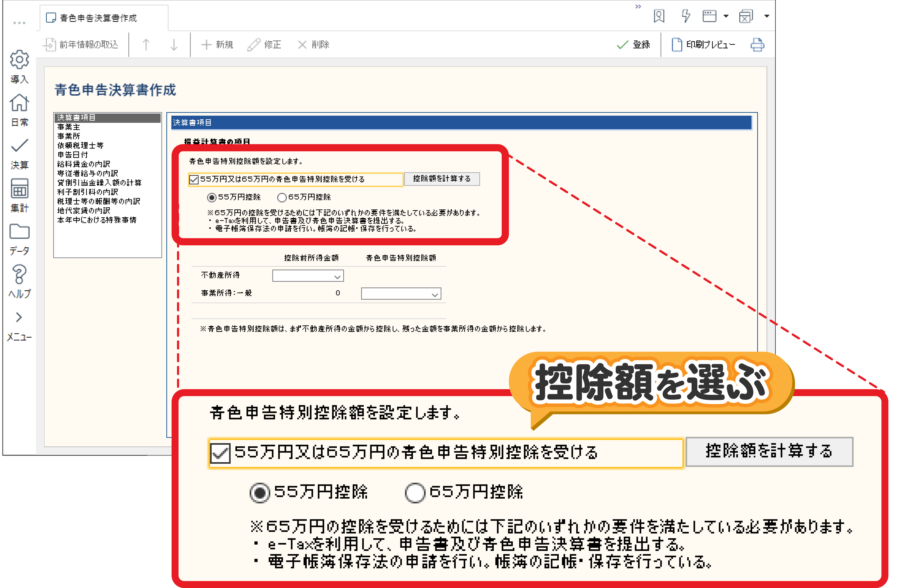
Task: Select 税理士等の報酬等の内訳 in the list
Action: (99, 201)
